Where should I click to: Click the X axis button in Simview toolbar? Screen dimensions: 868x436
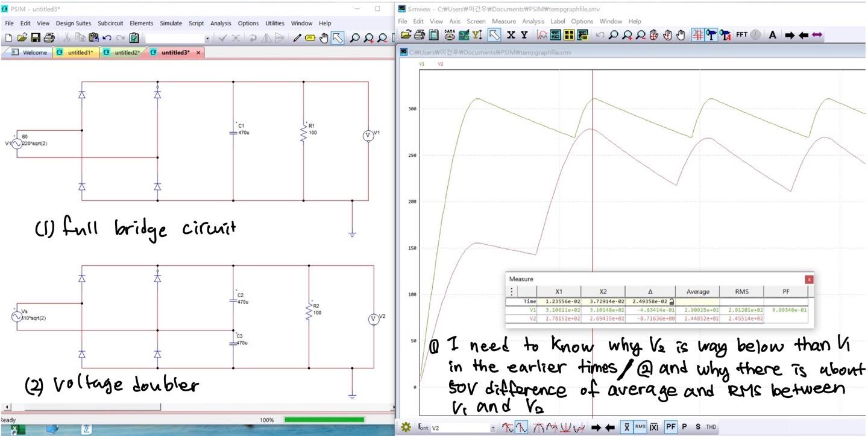click(511, 35)
